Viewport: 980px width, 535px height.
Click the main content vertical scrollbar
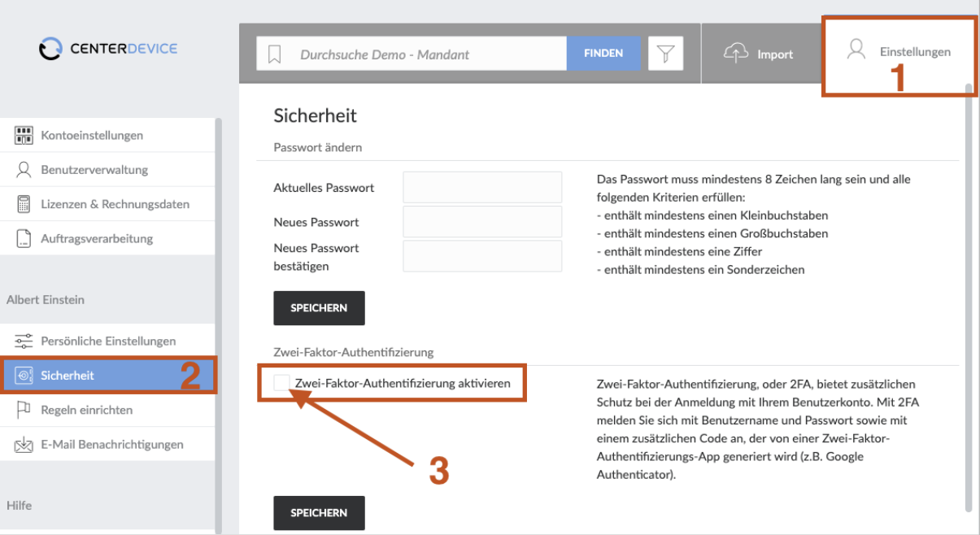pyautogui.click(x=968, y=297)
